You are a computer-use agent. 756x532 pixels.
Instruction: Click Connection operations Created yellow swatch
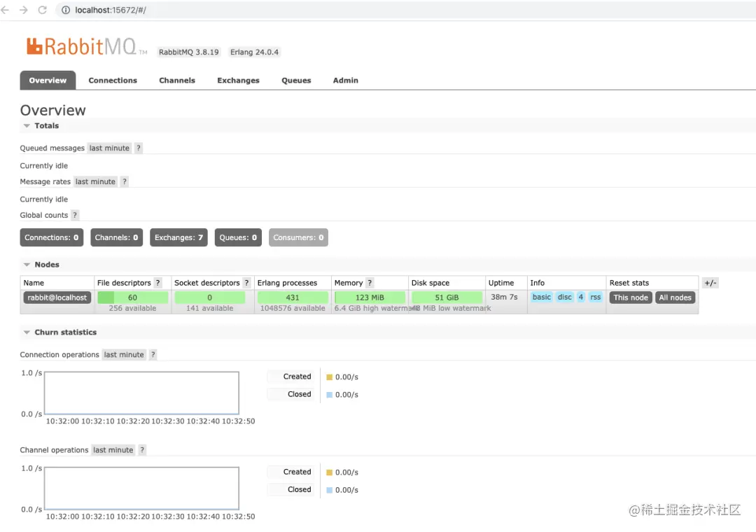point(329,377)
